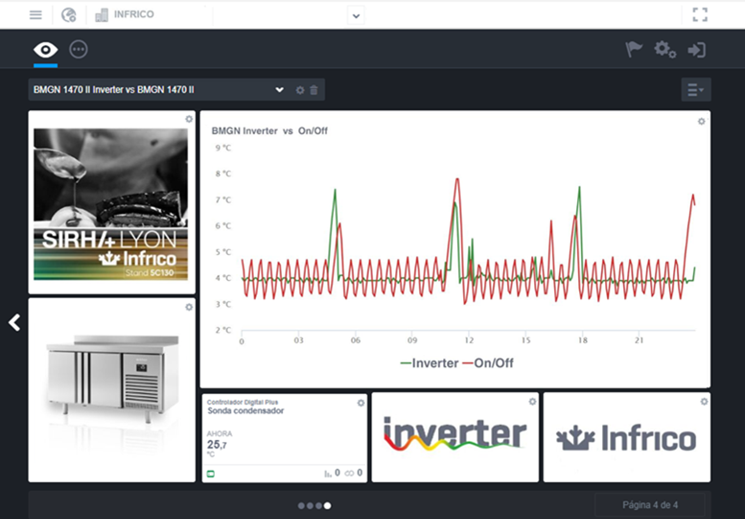
Task: Click dashboard selector chevron arrow
Action: (279, 89)
